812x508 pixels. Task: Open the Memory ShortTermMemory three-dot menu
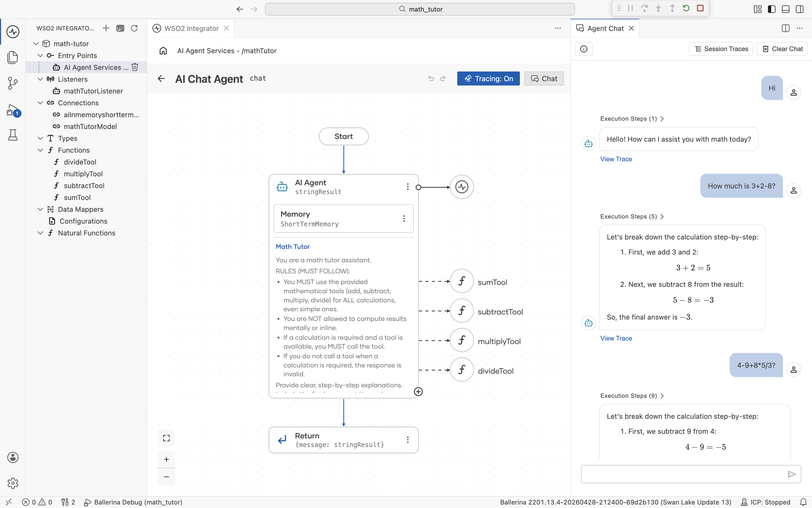[404, 218]
